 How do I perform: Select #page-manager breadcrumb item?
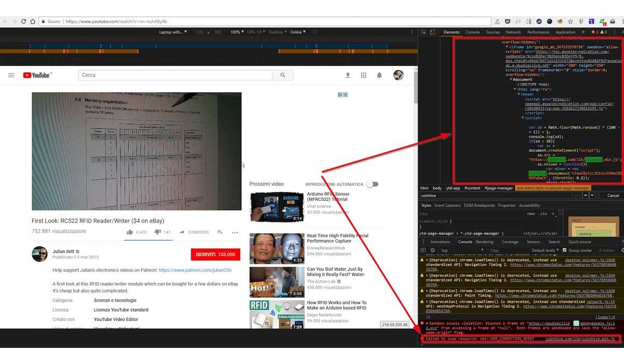(499, 188)
